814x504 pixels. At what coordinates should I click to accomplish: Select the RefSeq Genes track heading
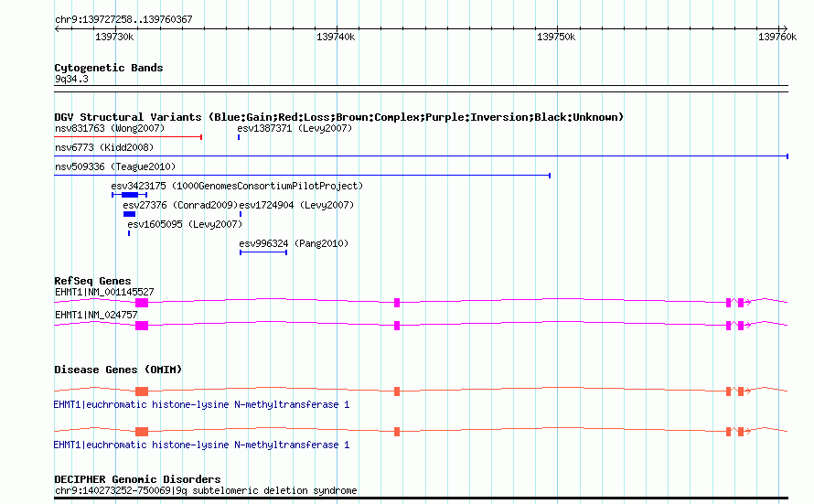[92, 281]
